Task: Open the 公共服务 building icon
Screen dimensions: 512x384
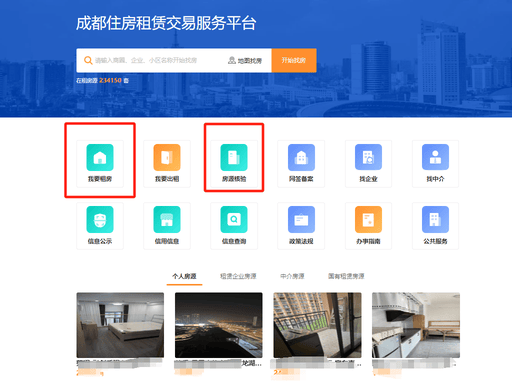Action: click(x=435, y=219)
